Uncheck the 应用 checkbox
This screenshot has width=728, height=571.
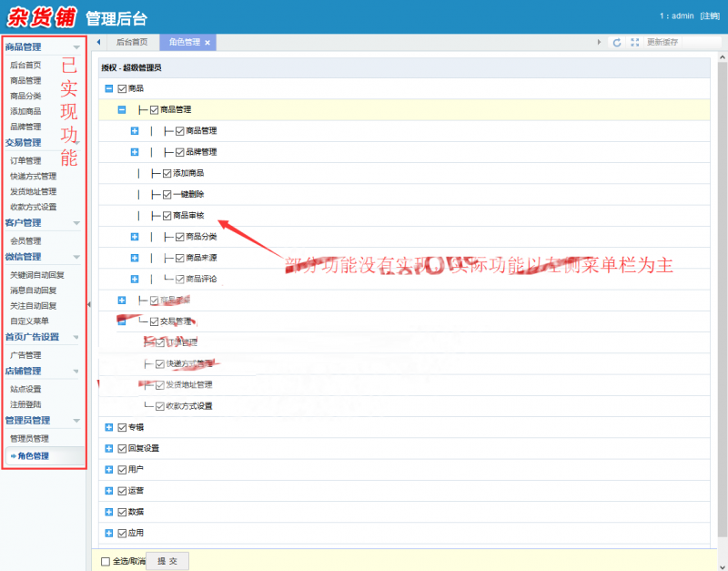(122, 534)
